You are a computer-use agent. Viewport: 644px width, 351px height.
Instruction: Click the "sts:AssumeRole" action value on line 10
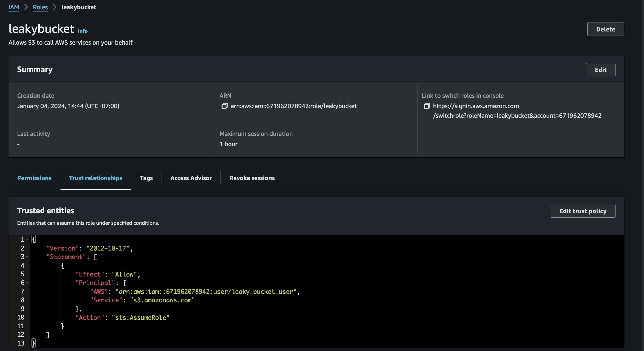[x=141, y=318]
